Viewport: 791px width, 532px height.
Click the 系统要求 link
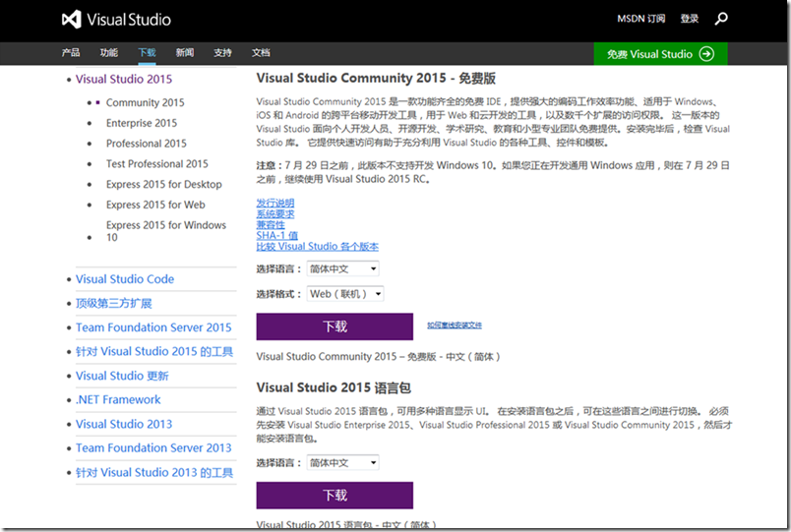274,213
